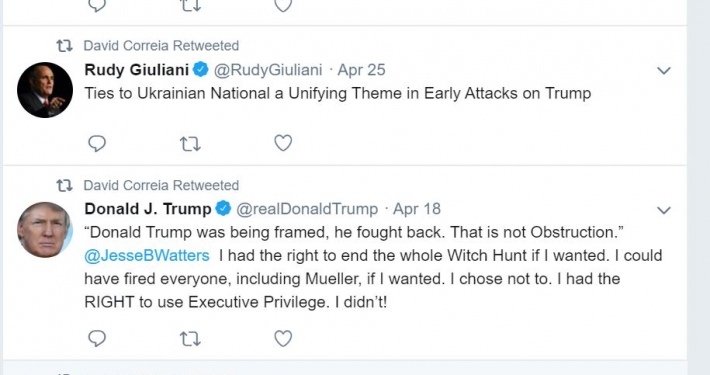Viewport: 710px width, 375px height.
Task: Retweet Rudy Giuliani's Ukrainian National tweet
Action: pos(190,144)
